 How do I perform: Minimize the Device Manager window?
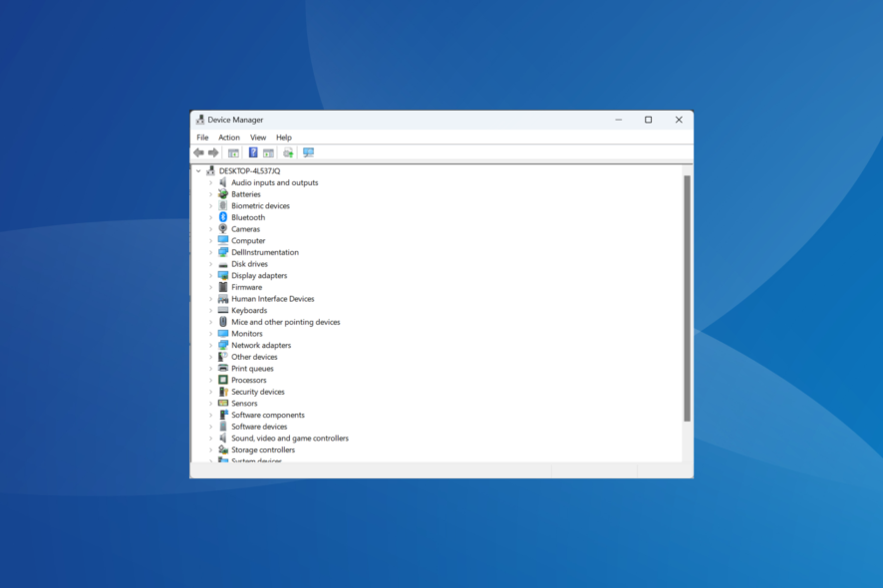618,120
